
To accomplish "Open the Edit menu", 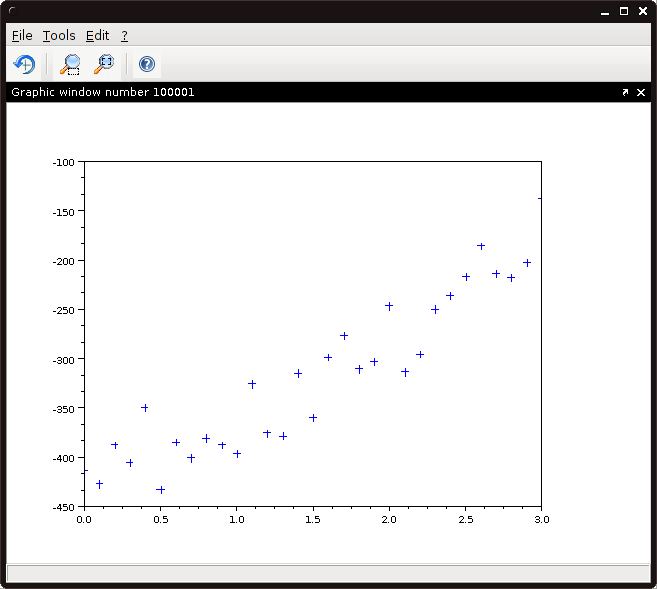I will click(x=97, y=35).
